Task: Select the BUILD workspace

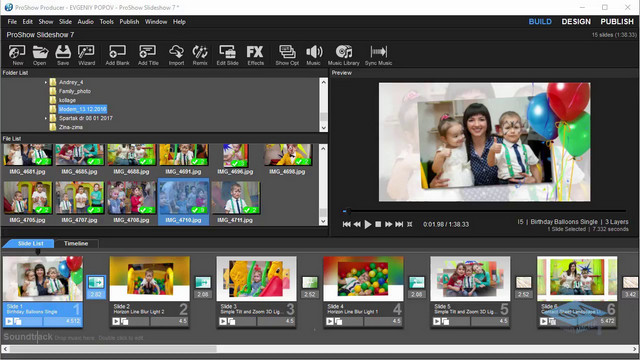Action: [540, 22]
